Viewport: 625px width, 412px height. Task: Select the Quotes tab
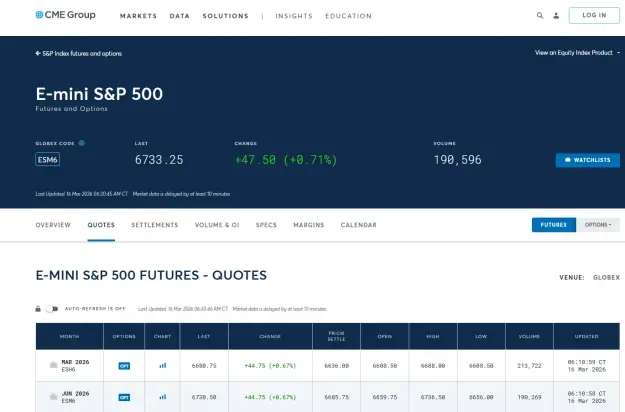(101, 225)
